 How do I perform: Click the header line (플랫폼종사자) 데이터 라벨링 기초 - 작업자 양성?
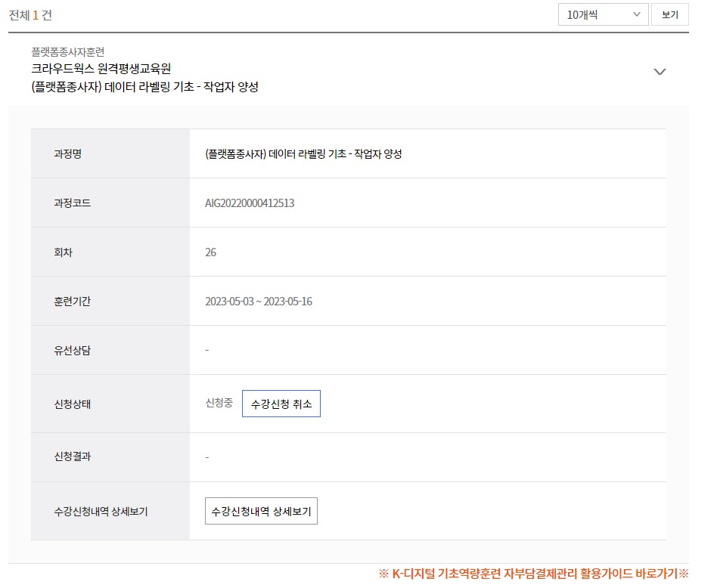coord(144,86)
